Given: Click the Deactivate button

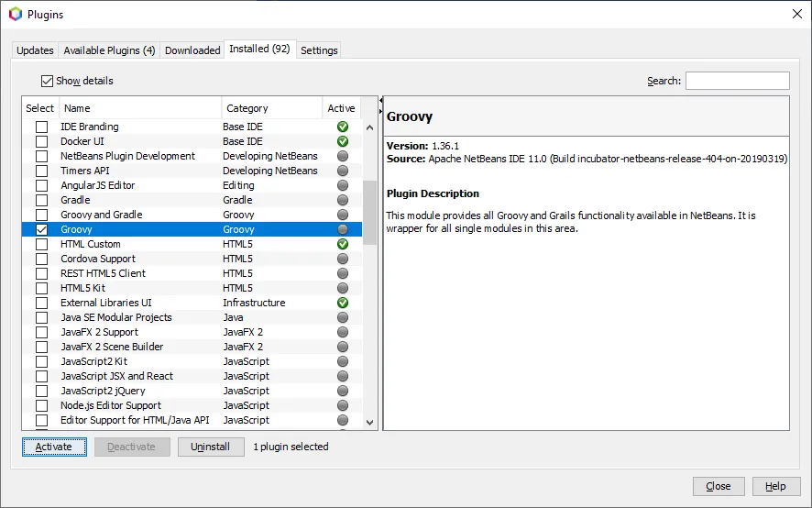Looking at the screenshot, I should 132,447.
